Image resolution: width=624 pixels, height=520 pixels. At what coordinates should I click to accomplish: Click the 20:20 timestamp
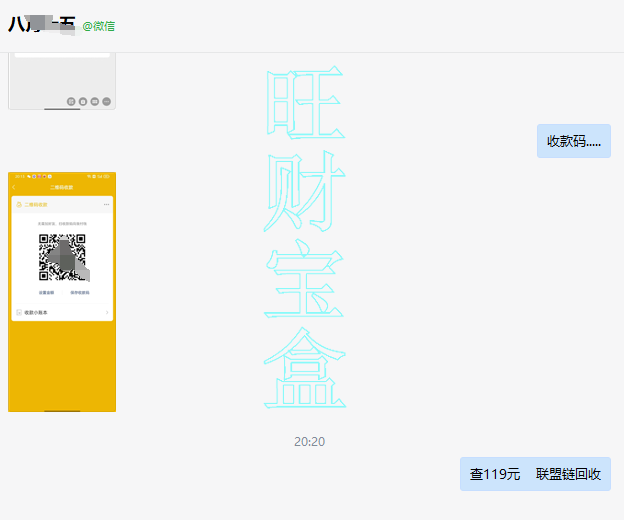309,441
